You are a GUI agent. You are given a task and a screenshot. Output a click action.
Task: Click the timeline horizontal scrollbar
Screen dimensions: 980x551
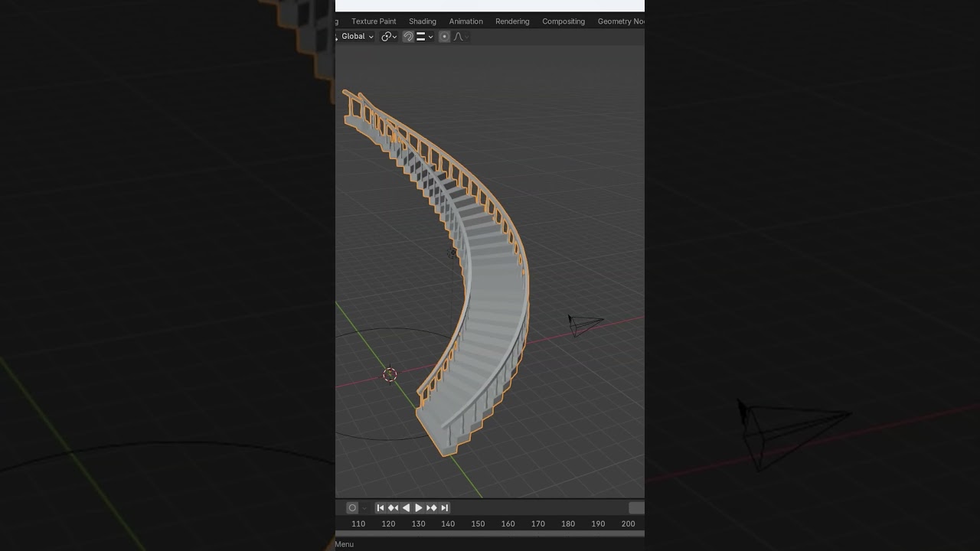coord(490,533)
